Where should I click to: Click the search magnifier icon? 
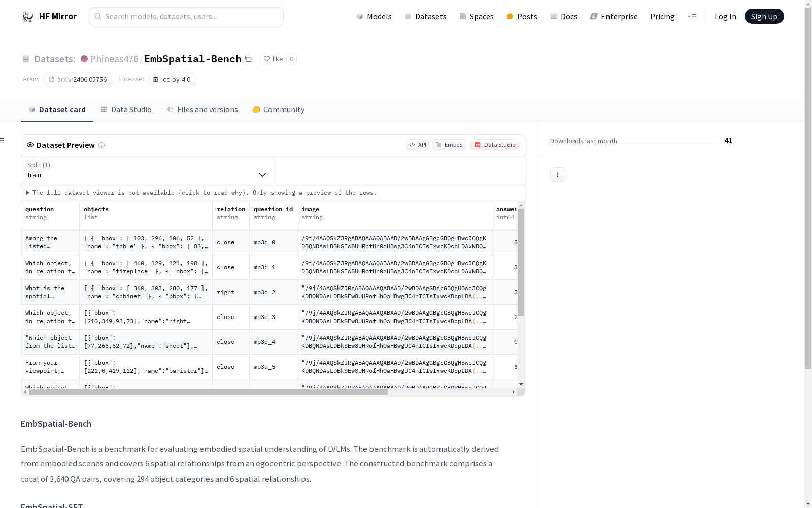click(98, 16)
